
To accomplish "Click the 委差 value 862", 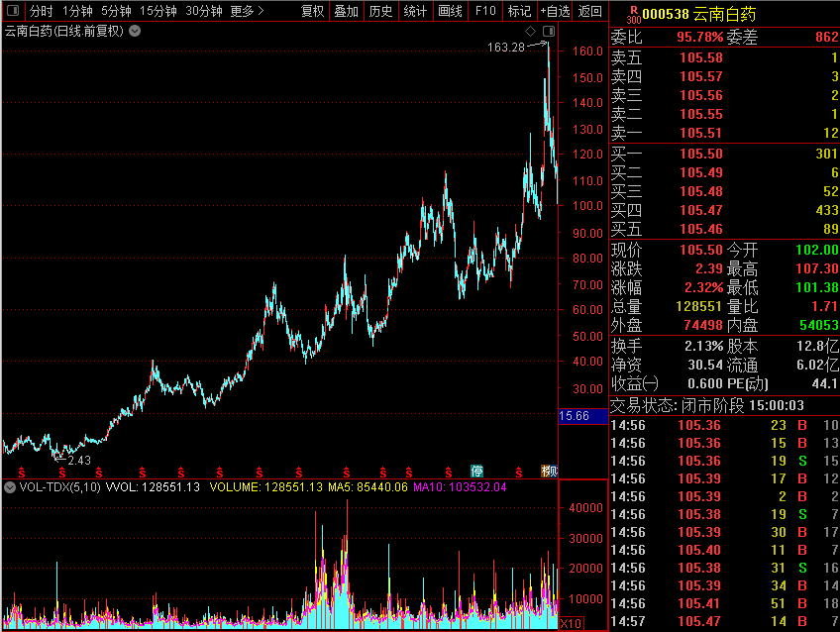I will click(826, 37).
